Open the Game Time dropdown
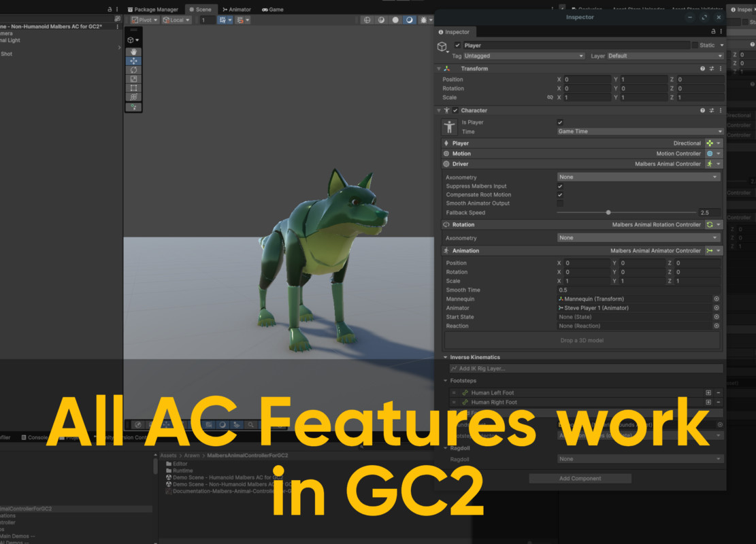 point(640,131)
